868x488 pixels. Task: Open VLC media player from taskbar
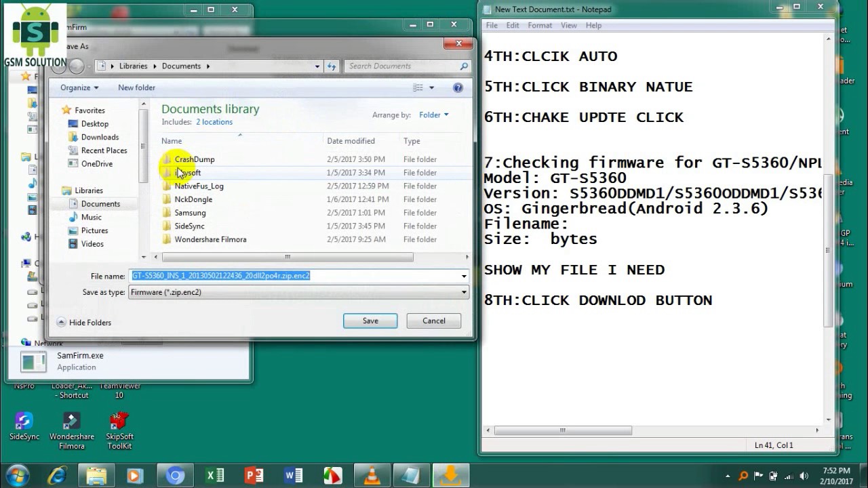point(372,476)
